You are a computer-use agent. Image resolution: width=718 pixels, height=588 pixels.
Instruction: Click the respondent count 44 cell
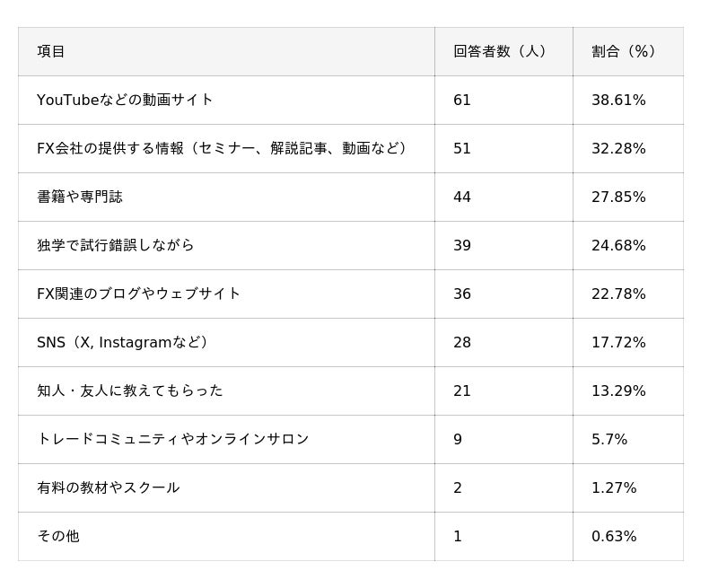pos(462,197)
